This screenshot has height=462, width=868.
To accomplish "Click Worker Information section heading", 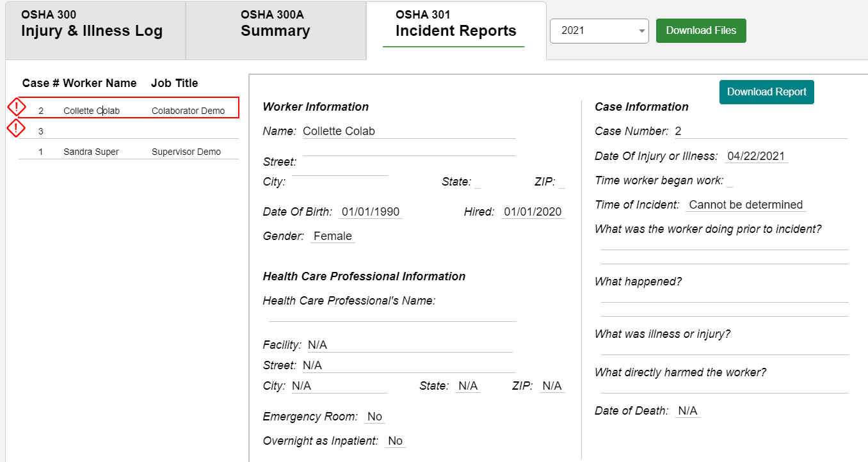I will (x=316, y=107).
